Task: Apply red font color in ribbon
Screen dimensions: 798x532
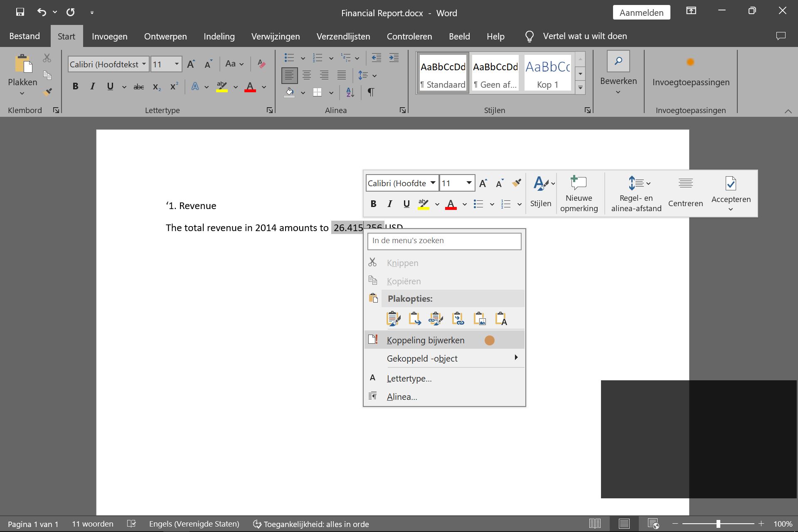Action: 250,87
